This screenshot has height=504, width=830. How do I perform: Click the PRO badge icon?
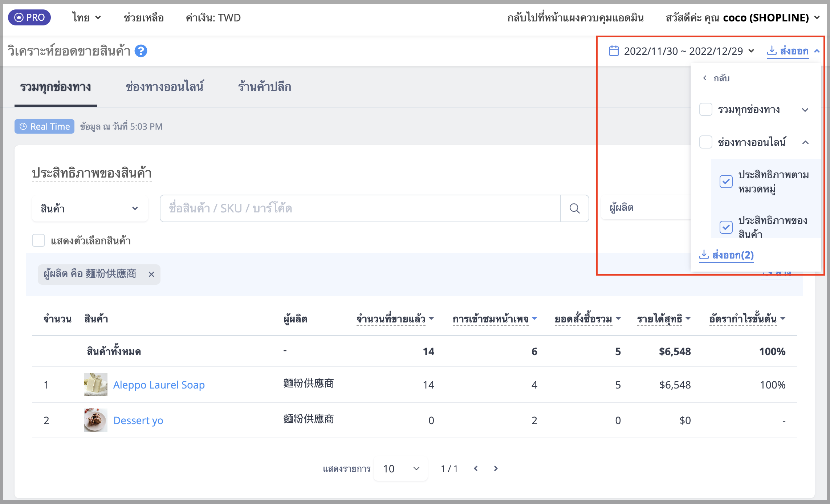pyautogui.click(x=29, y=17)
